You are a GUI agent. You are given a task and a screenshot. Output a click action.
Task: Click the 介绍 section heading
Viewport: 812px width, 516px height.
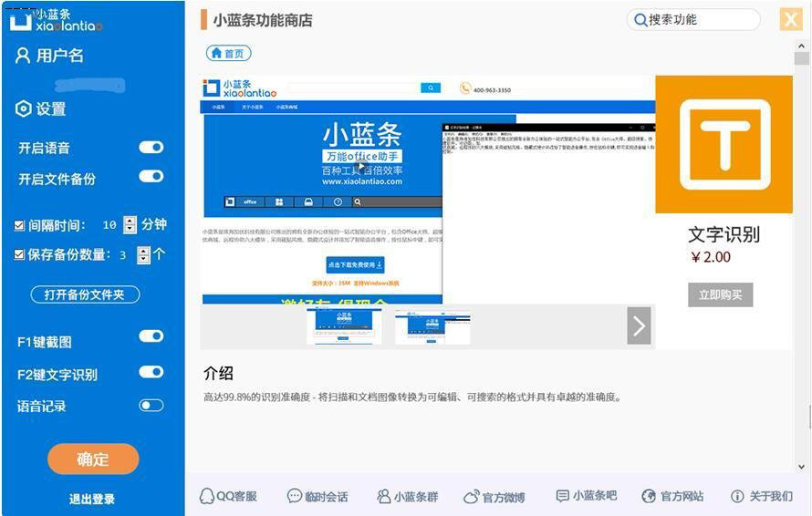coord(219,373)
